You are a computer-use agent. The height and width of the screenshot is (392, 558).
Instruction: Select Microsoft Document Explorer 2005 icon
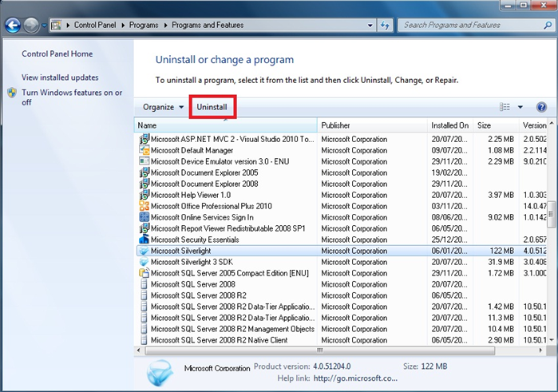click(144, 172)
